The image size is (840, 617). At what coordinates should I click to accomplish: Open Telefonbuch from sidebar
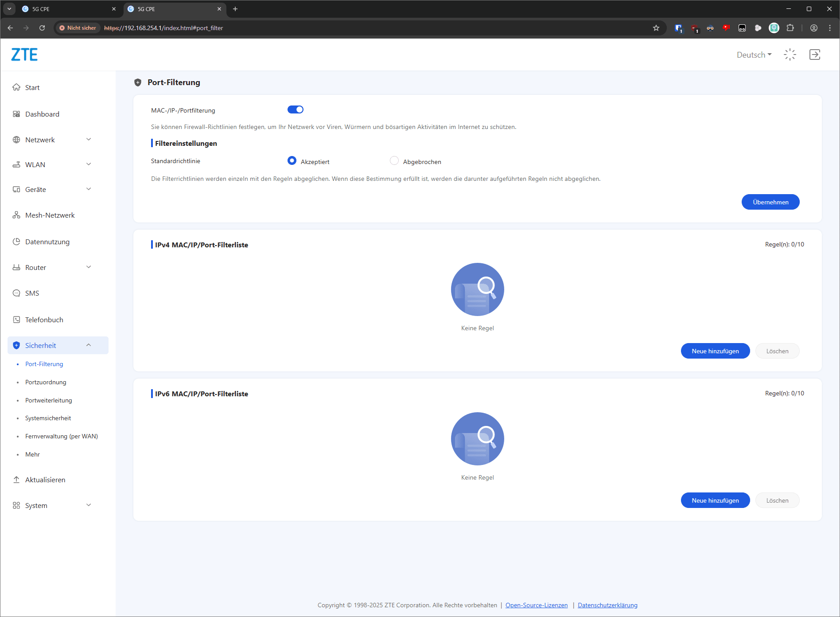coord(44,320)
